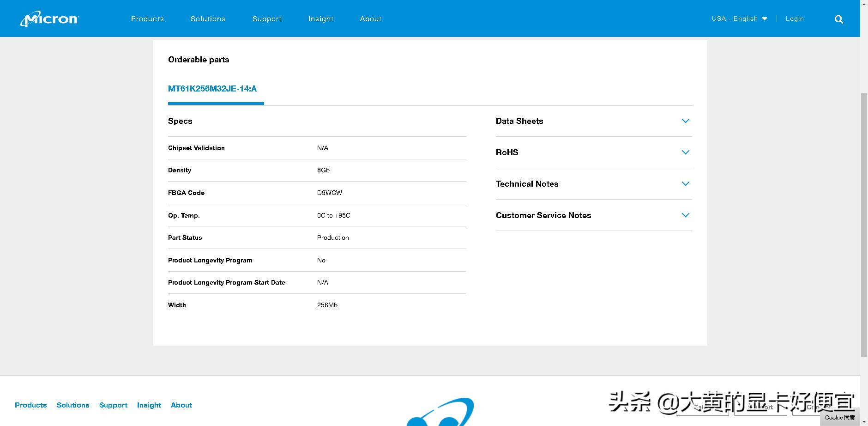Viewport: 868px width, 426px height.
Task: Click the Specs heading
Action: (180, 121)
